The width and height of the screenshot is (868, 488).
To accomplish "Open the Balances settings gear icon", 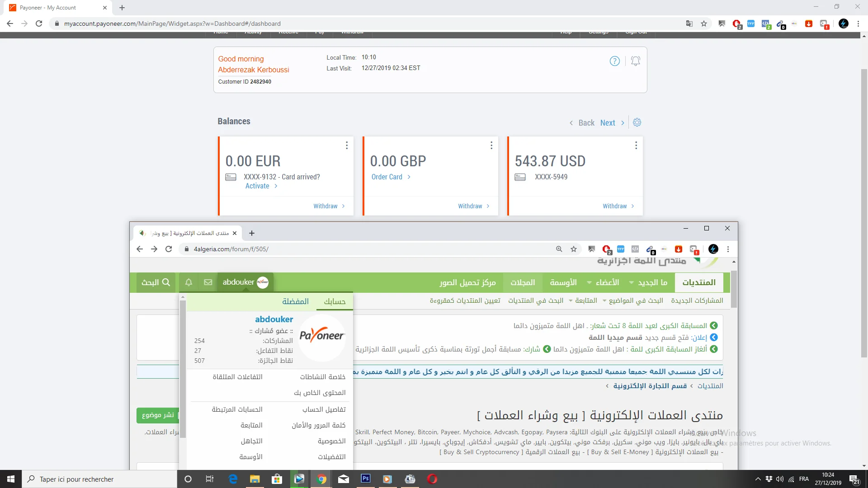I will [x=637, y=122].
